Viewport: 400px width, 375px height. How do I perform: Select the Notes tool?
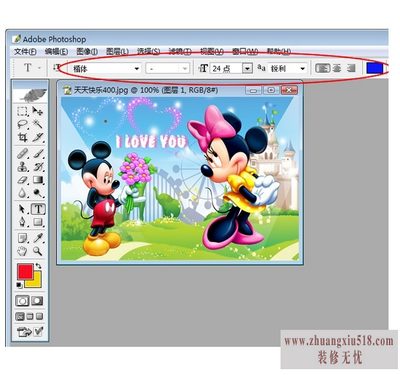click(x=22, y=238)
